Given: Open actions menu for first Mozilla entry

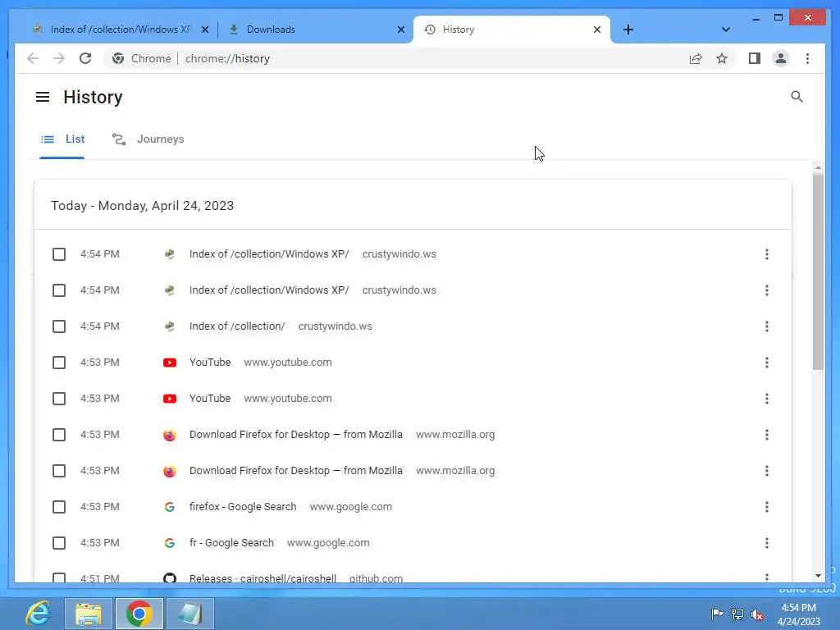Looking at the screenshot, I should click(767, 435).
